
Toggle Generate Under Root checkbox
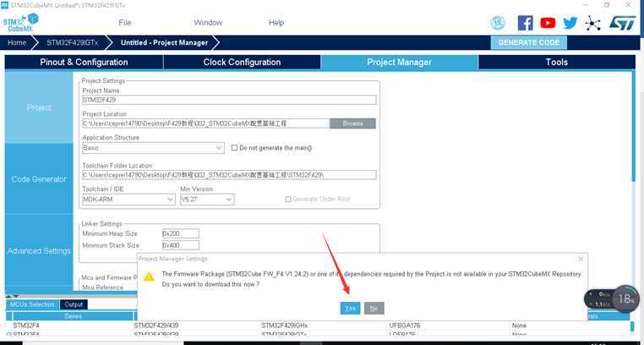pos(288,200)
